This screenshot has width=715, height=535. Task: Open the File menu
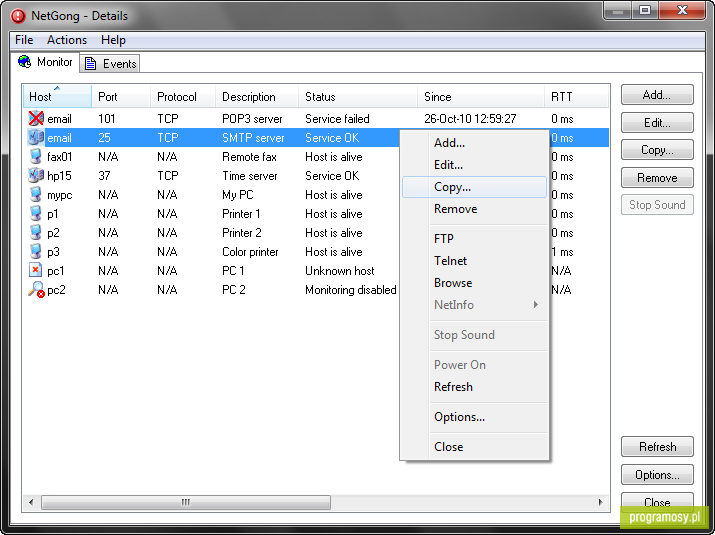24,40
